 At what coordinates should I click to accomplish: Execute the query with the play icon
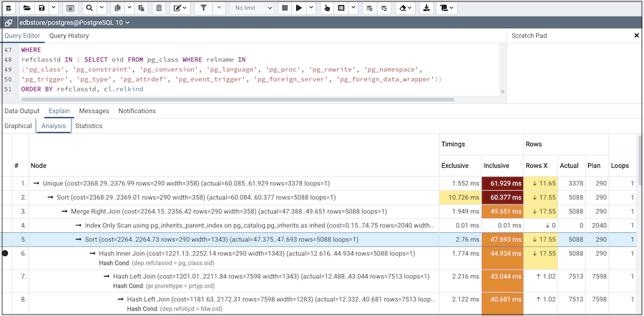click(299, 8)
